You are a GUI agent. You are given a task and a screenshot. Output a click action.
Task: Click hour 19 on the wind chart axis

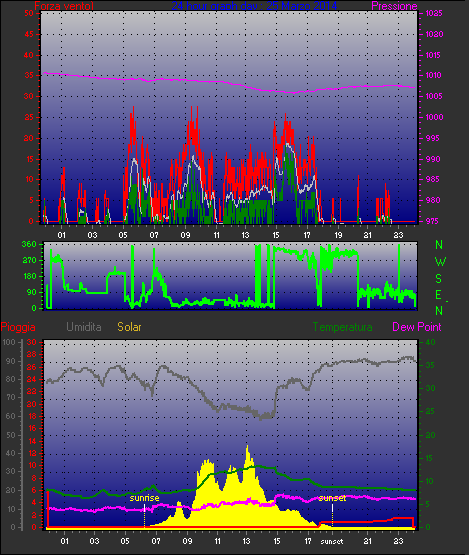[338, 235]
